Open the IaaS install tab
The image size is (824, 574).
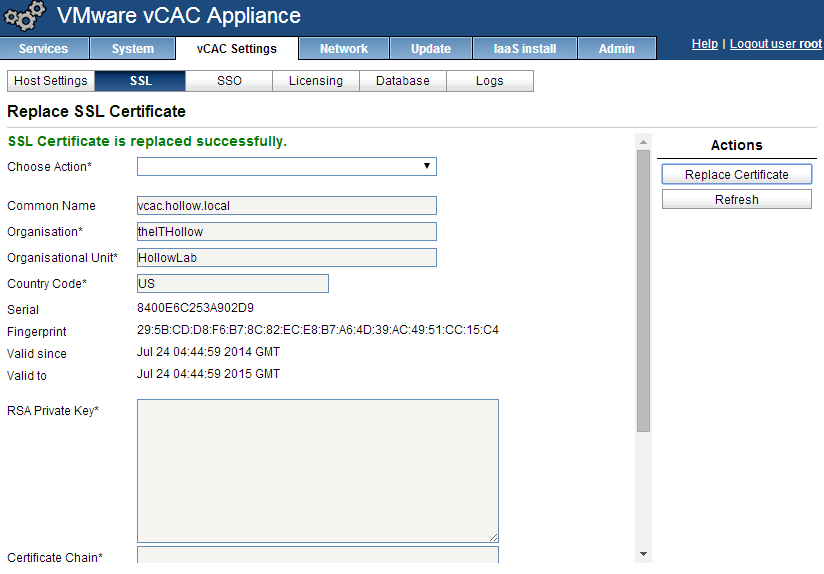click(x=524, y=49)
